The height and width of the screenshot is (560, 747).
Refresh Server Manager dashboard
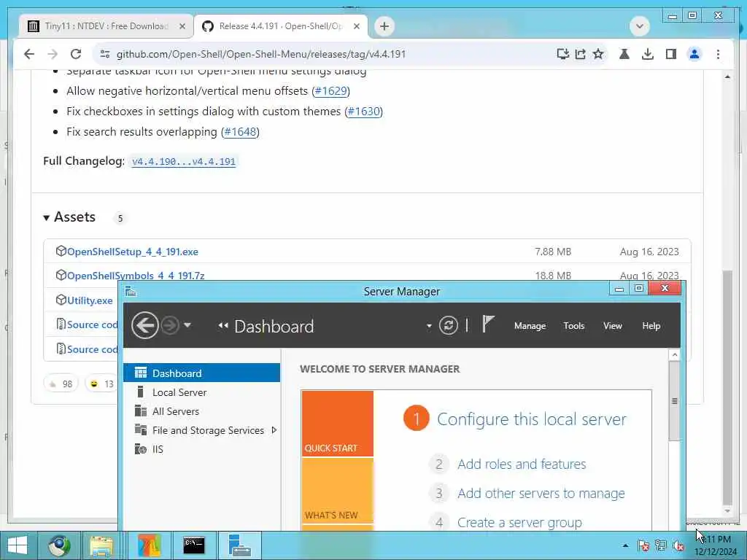(x=449, y=326)
